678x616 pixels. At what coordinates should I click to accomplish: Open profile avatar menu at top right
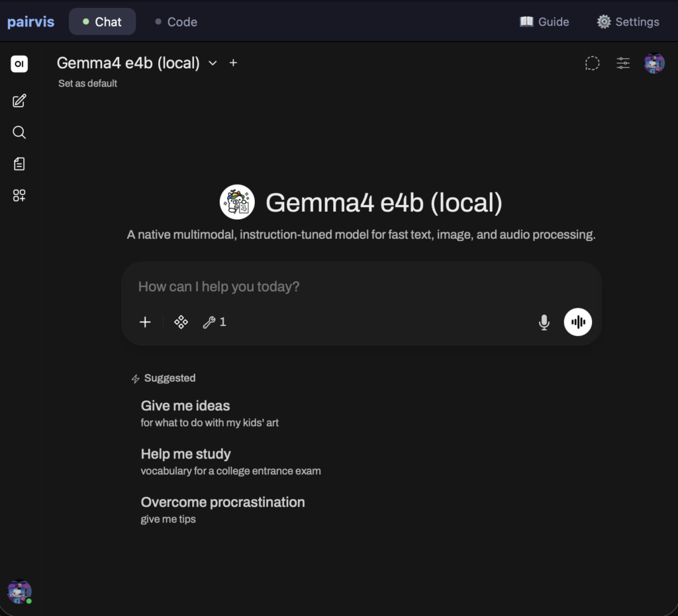654,64
